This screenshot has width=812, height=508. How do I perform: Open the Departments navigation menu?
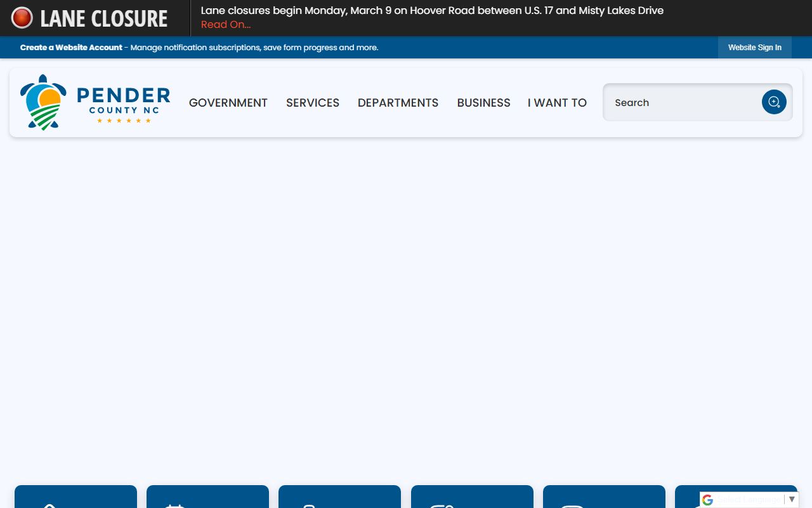click(x=398, y=103)
